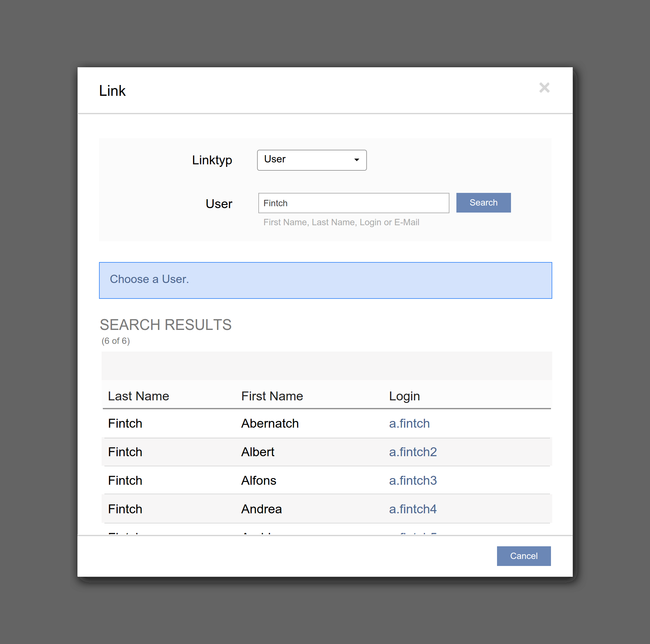Click the First Name column header
Viewport: 650px width, 644px height.
coord(272,396)
